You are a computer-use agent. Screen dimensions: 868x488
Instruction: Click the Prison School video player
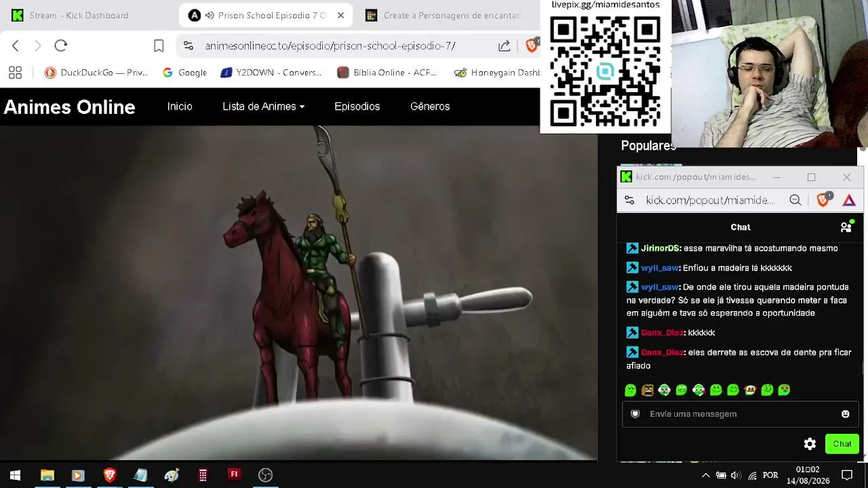(x=298, y=293)
